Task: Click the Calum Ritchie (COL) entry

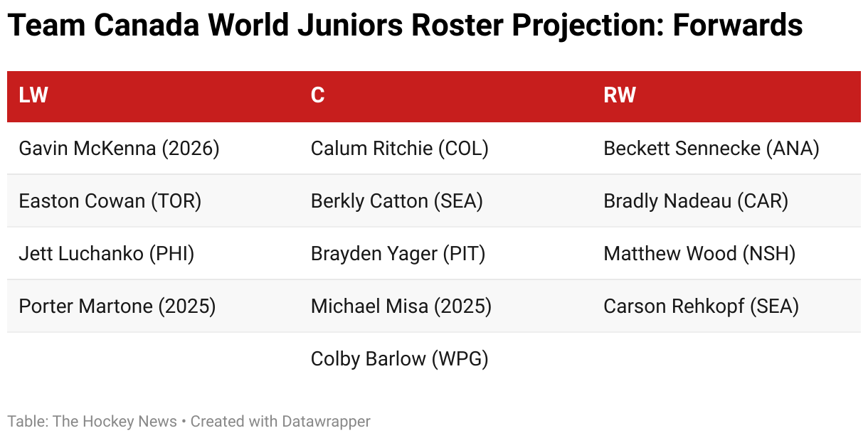Action: 400,149
